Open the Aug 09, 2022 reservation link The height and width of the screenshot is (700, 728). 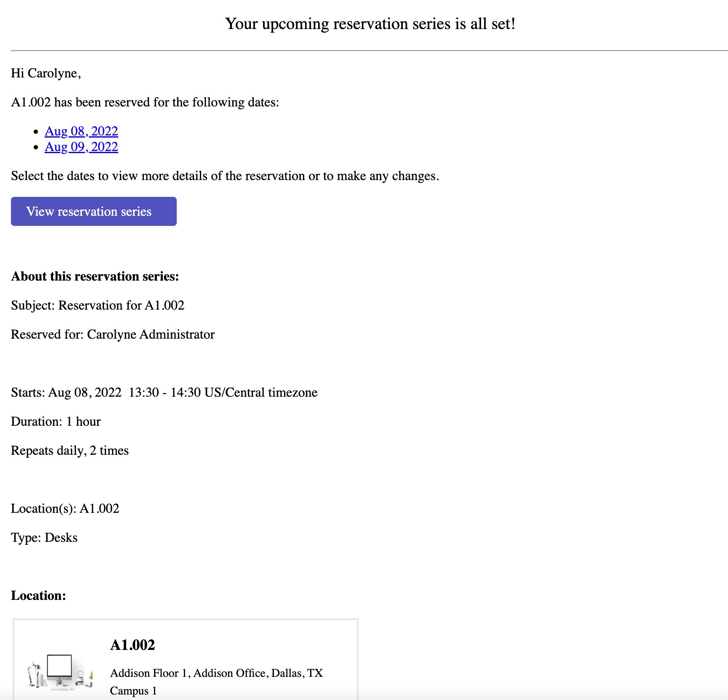(81, 147)
